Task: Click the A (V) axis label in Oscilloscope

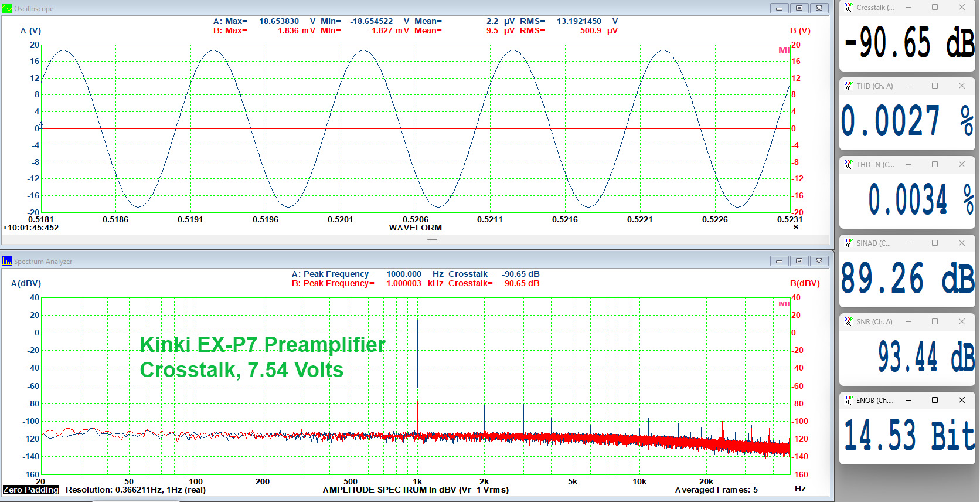Action: click(x=30, y=30)
